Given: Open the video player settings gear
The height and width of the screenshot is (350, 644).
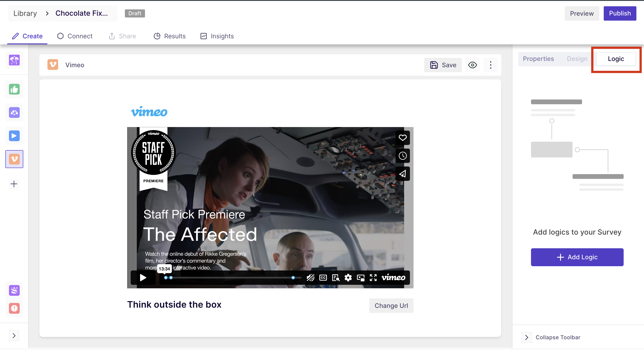Looking at the screenshot, I should [x=348, y=277].
